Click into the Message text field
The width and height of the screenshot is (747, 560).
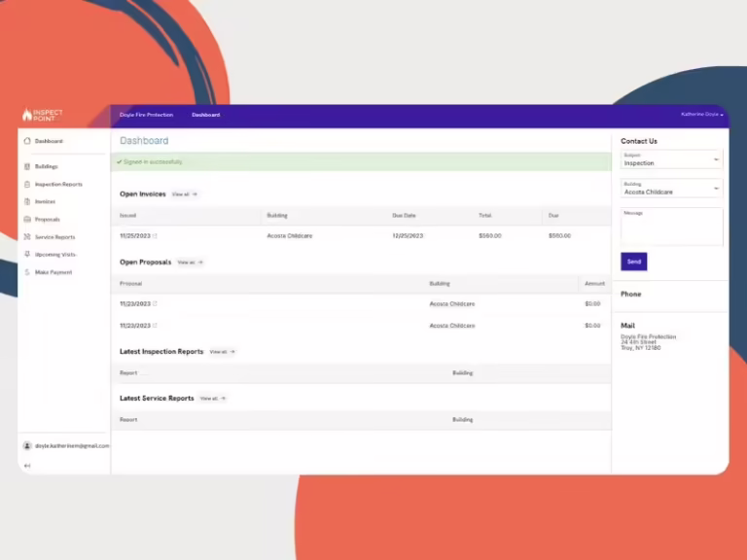[671, 228]
